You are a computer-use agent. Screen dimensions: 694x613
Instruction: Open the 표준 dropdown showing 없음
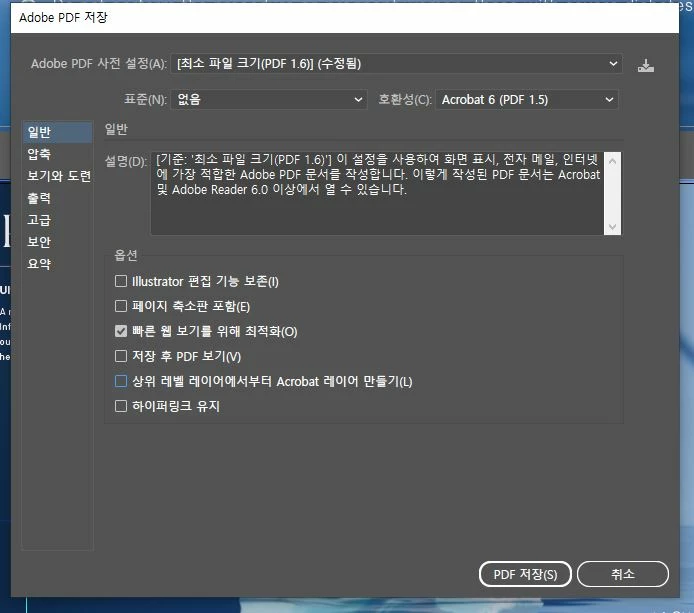click(269, 100)
